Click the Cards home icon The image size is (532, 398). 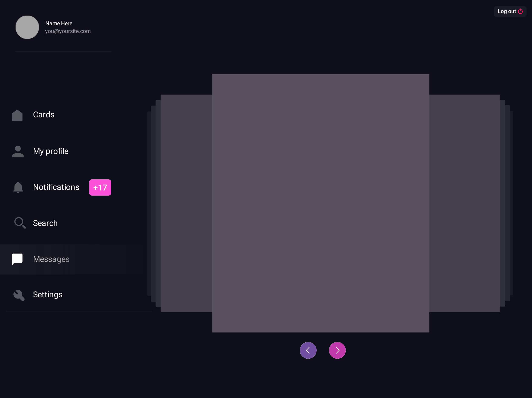coord(17,115)
